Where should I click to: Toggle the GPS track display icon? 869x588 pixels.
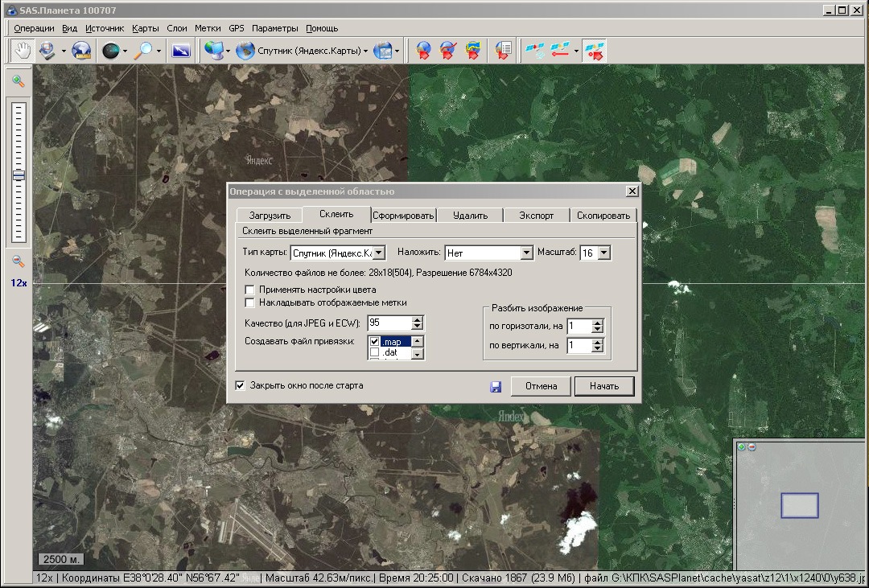click(x=560, y=51)
